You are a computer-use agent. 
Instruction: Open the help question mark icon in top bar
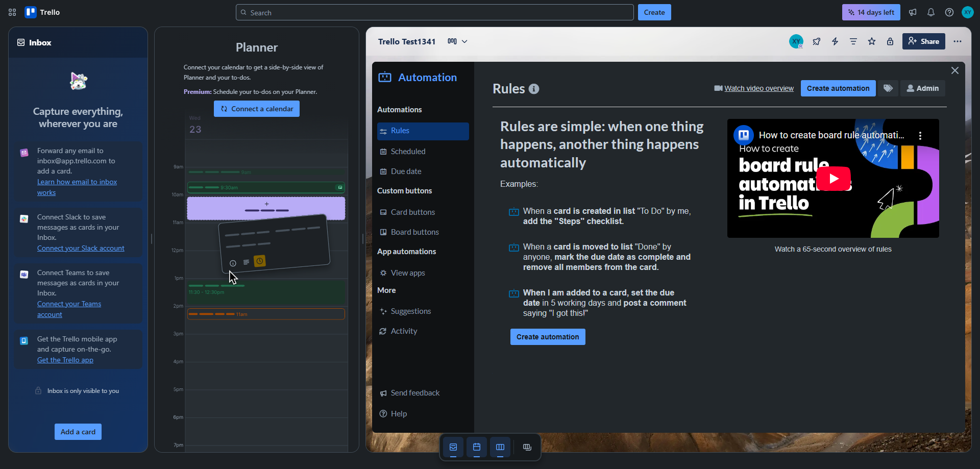pos(949,12)
